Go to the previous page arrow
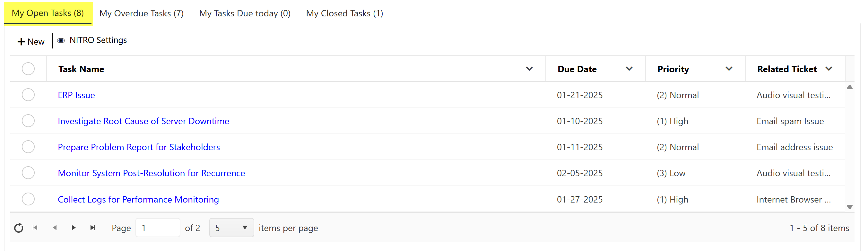 pos(55,228)
